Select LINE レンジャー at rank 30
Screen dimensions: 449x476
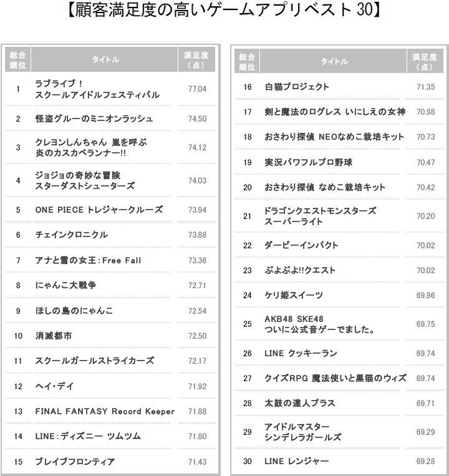click(x=296, y=461)
